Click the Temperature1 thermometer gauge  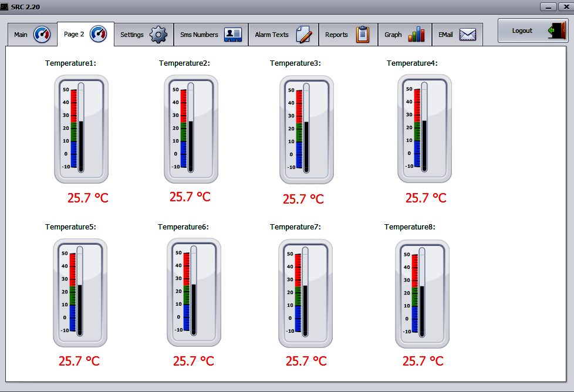point(82,129)
